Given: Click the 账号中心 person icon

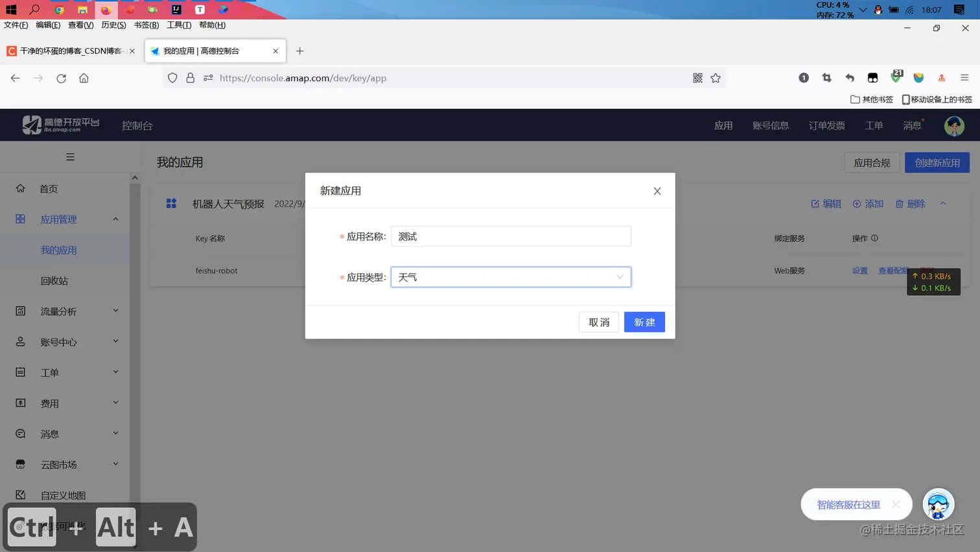Looking at the screenshot, I should (x=20, y=341).
